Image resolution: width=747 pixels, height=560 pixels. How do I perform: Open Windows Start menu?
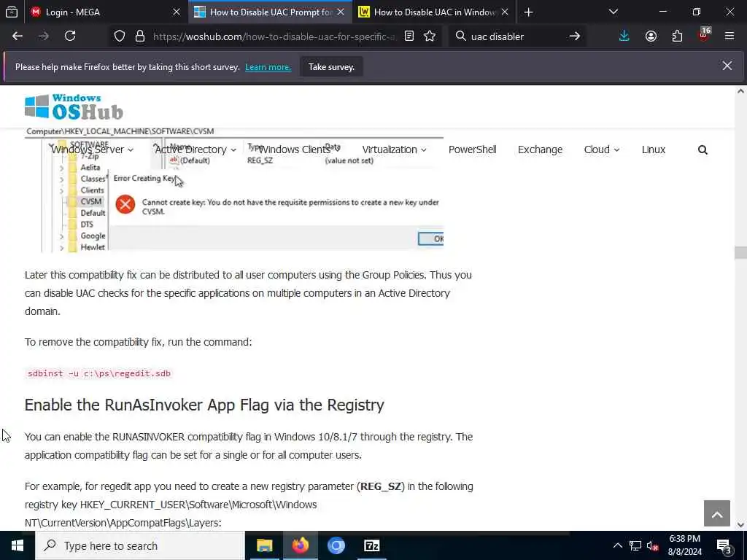(x=18, y=545)
